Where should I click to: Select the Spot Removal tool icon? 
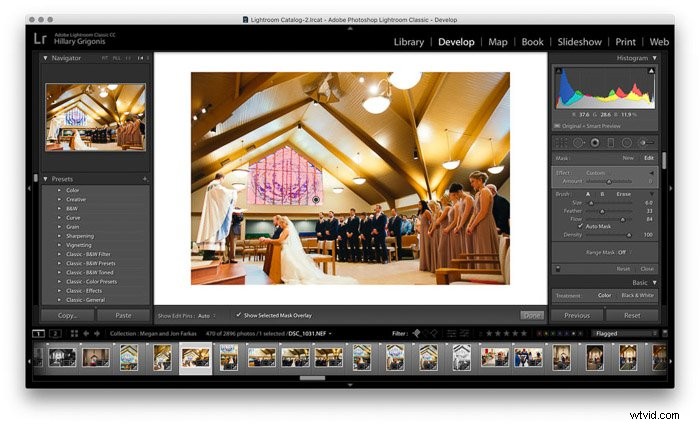[579, 143]
